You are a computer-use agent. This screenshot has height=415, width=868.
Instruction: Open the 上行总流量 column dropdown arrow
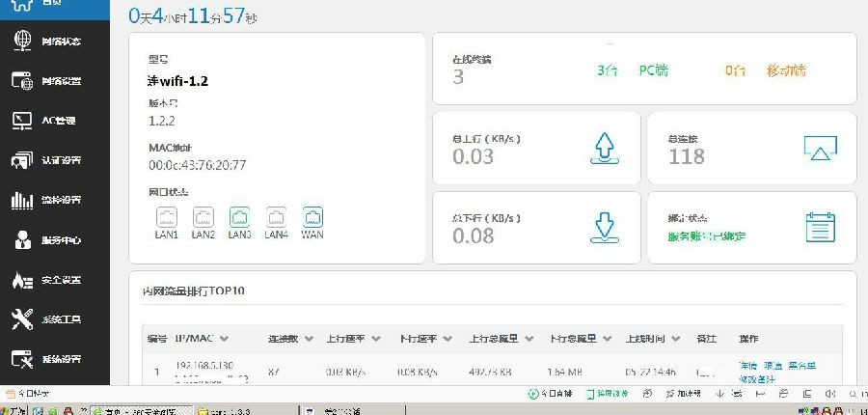529,339
